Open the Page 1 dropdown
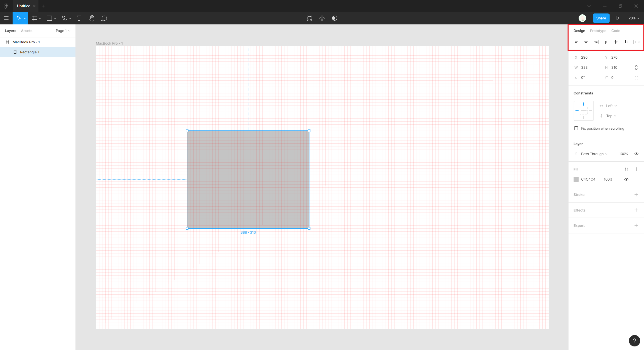 (63, 31)
